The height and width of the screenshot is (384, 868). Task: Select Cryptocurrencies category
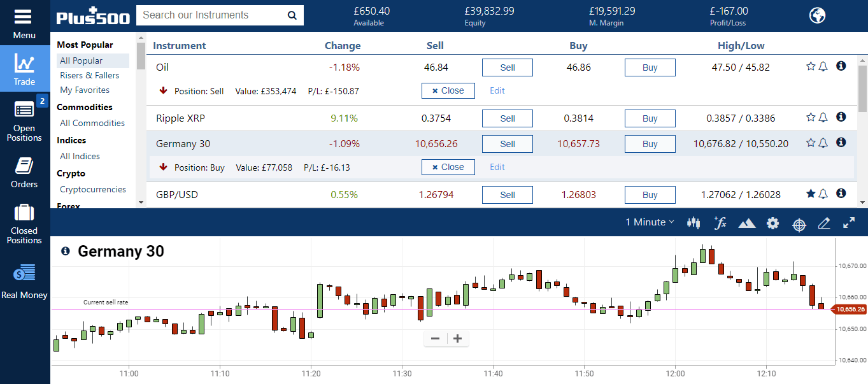[93, 189]
